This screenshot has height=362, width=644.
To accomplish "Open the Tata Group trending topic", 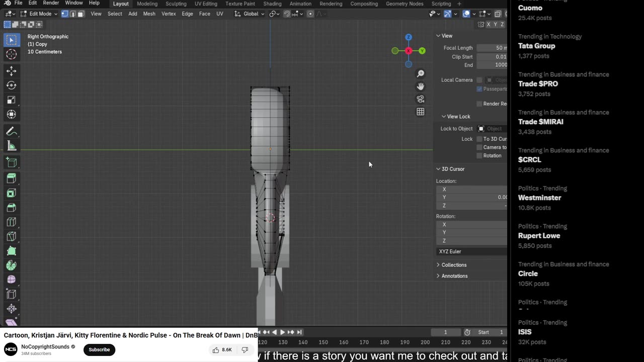I will click(536, 46).
